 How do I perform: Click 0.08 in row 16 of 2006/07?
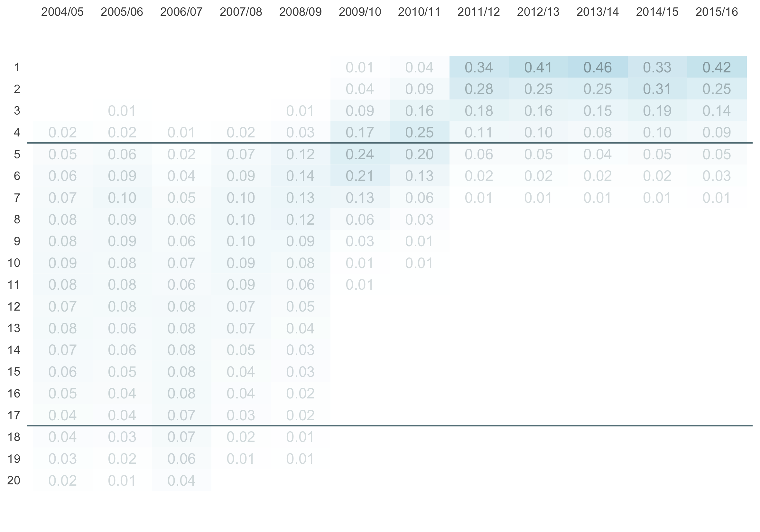(x=181, y=393)
